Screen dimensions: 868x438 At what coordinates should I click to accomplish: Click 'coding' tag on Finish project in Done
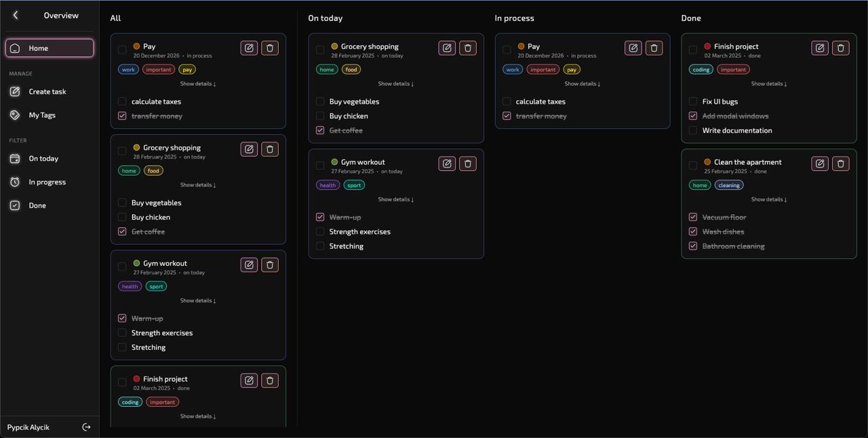pyautogui.click(x=701, y=69)
